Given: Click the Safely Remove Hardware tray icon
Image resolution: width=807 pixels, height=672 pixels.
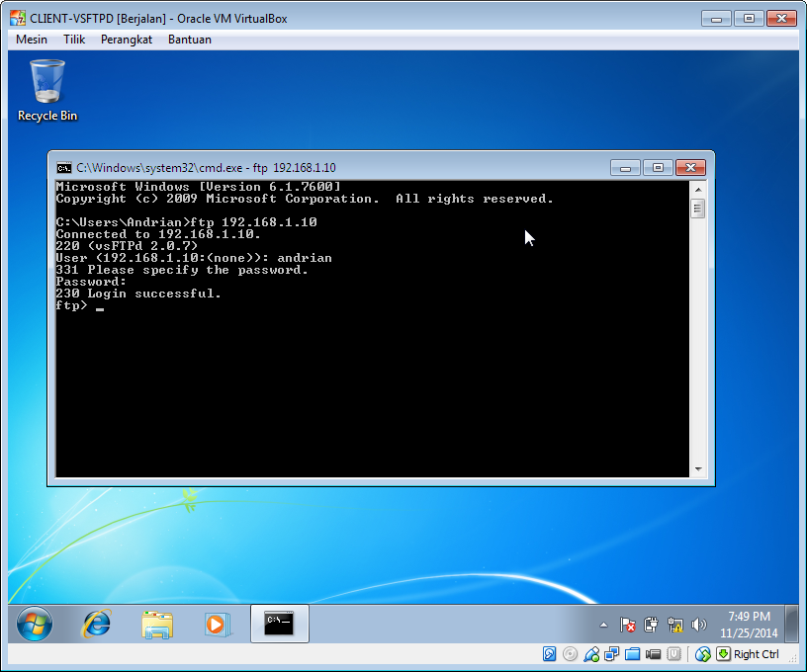Looking at the screenshot, I should (x=651, y=626).
